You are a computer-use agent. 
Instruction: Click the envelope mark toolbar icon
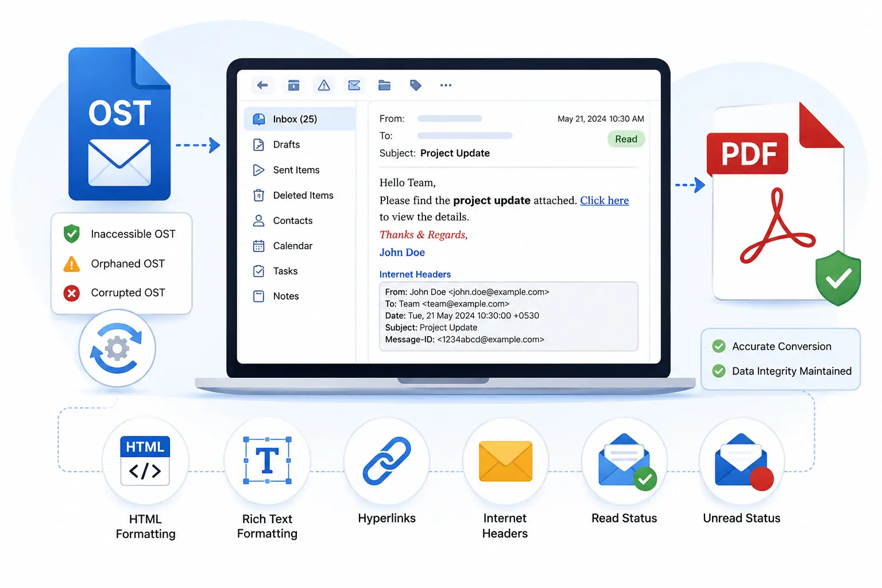354,86
